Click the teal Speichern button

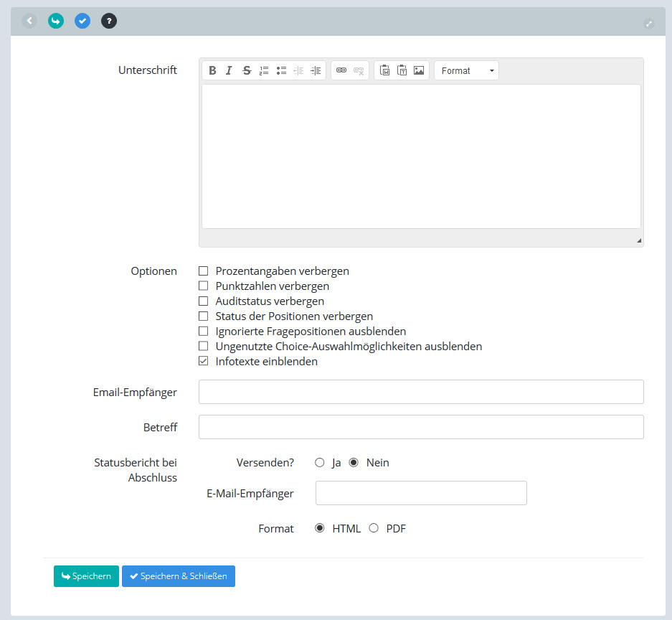coord(86,576)
